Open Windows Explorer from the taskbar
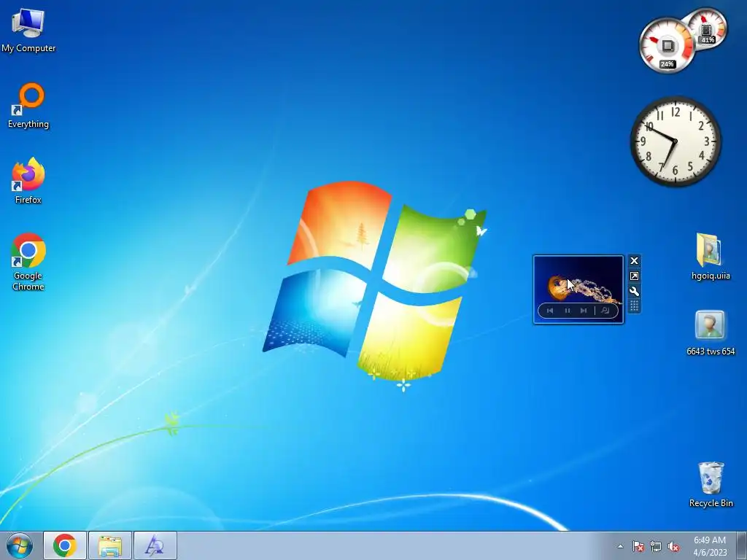The image size is (747, 560). click(x=109, y=545)
